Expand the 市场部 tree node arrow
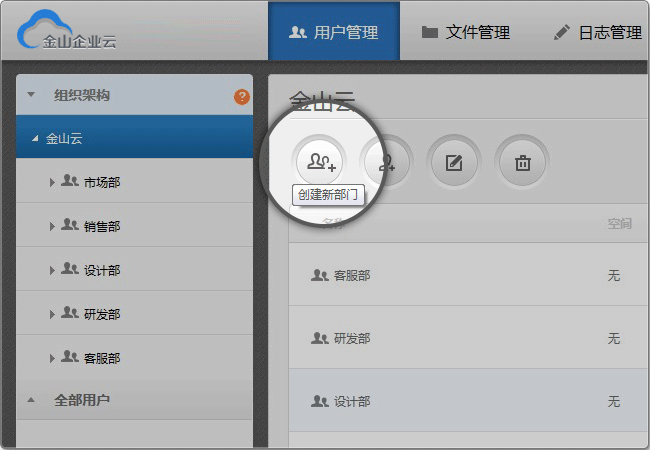This screenshot has height=450, width=650. pos(52,182)
